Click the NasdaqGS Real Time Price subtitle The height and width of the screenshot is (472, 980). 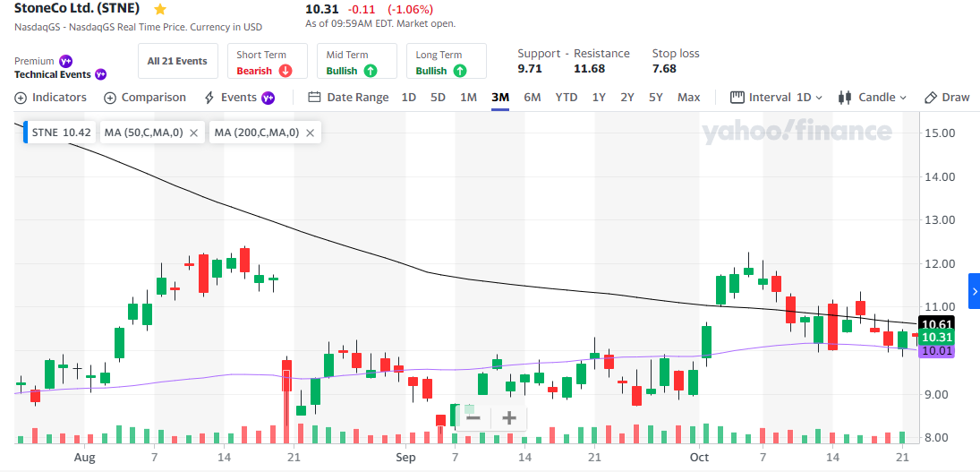pos(138,28)
